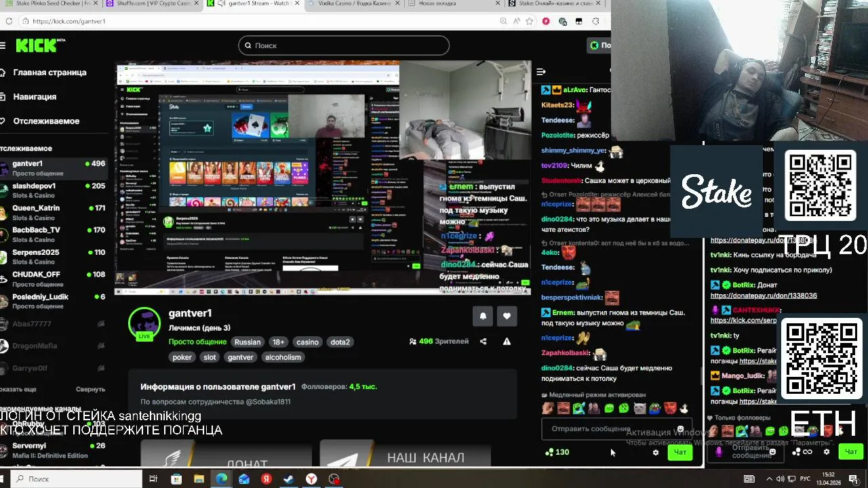This screenshot has height=488, width=868.
Task: Open the Windows notification center
Action: pyautogui.click(x=853, y=479)
